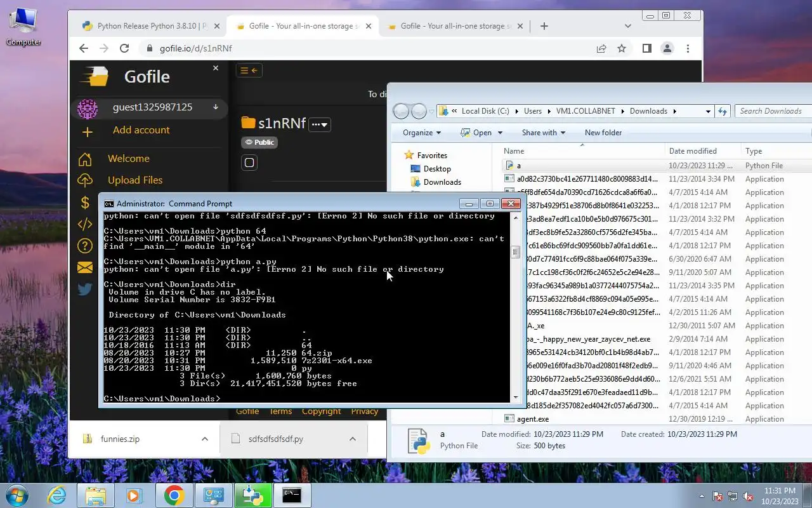
Task: Click the taskbar clock
Action: click(x=780, y=496)
